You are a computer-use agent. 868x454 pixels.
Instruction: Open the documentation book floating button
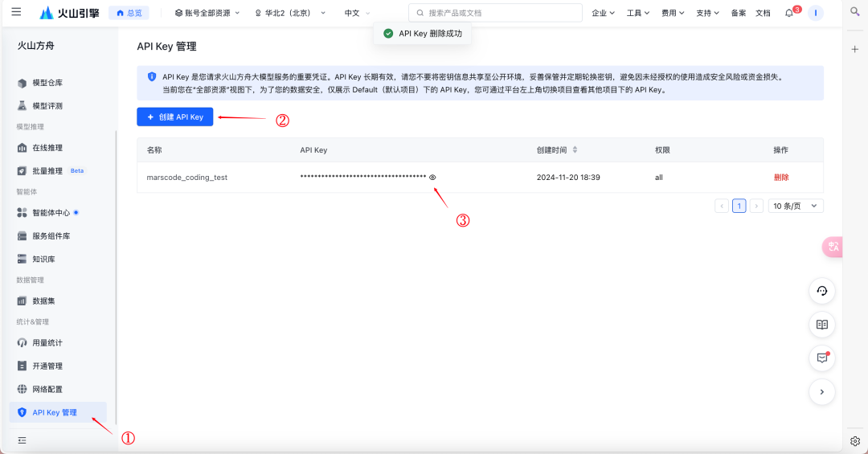822,325
